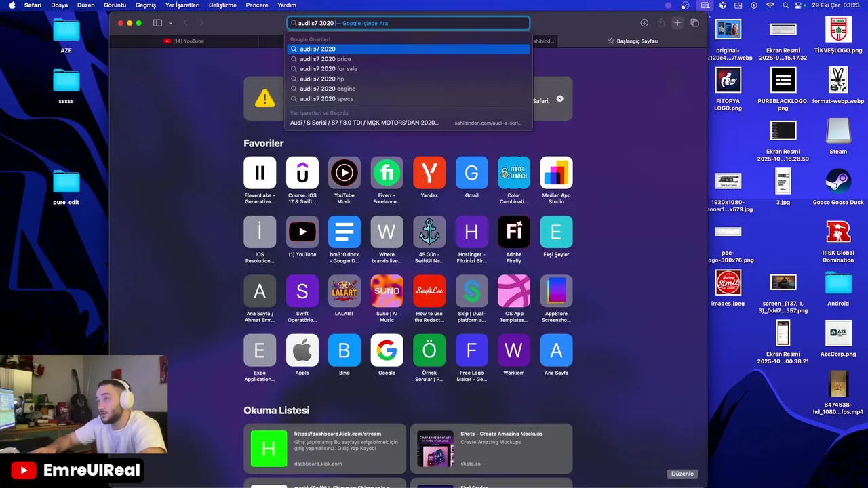Open the Gmail favorite

pyautogui.click(x=471, y=172)
